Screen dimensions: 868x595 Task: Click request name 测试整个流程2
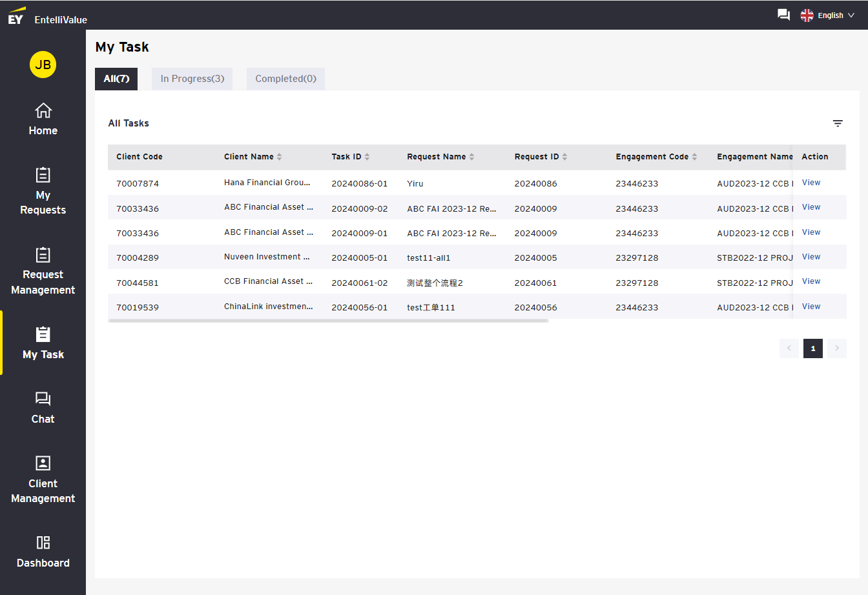pos(435,283)
